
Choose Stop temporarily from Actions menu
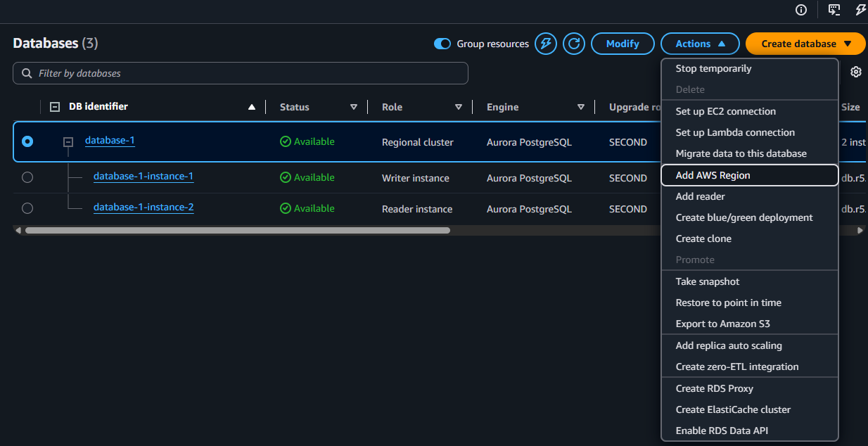(x=750, y=69)
